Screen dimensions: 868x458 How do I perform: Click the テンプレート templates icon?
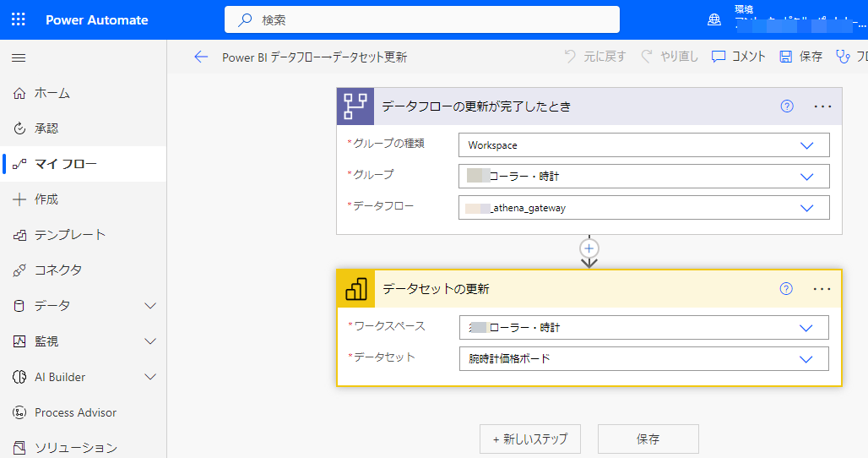click(x=19, y=235)
